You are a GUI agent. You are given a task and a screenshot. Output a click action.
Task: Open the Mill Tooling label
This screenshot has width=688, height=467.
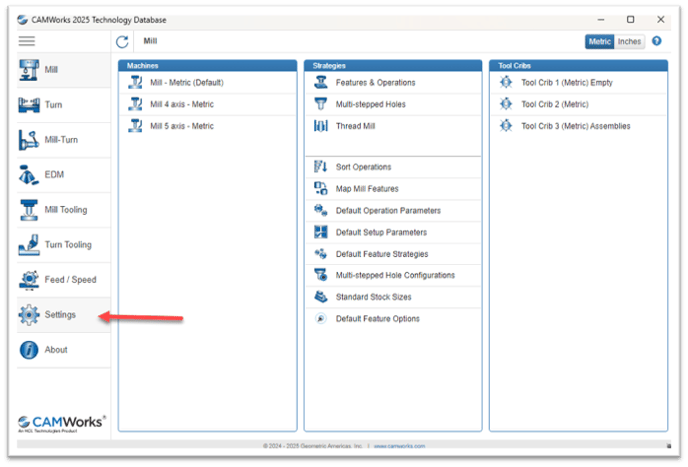[66, 210]
